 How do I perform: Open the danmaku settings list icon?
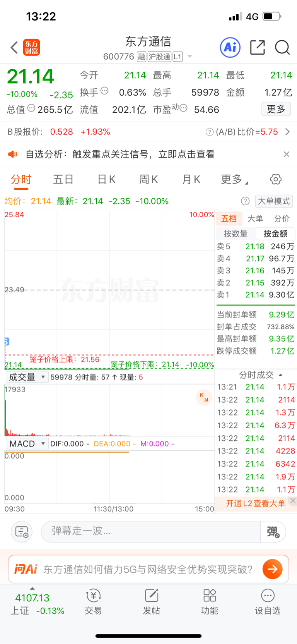pos(22,532)
